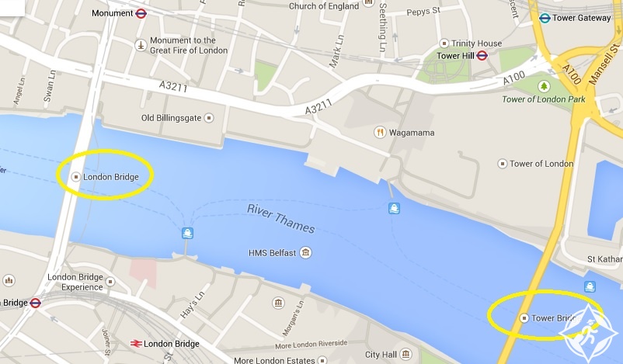Select the Tower of London Park tree icon

pyautogui.click(x=544, y=86)
